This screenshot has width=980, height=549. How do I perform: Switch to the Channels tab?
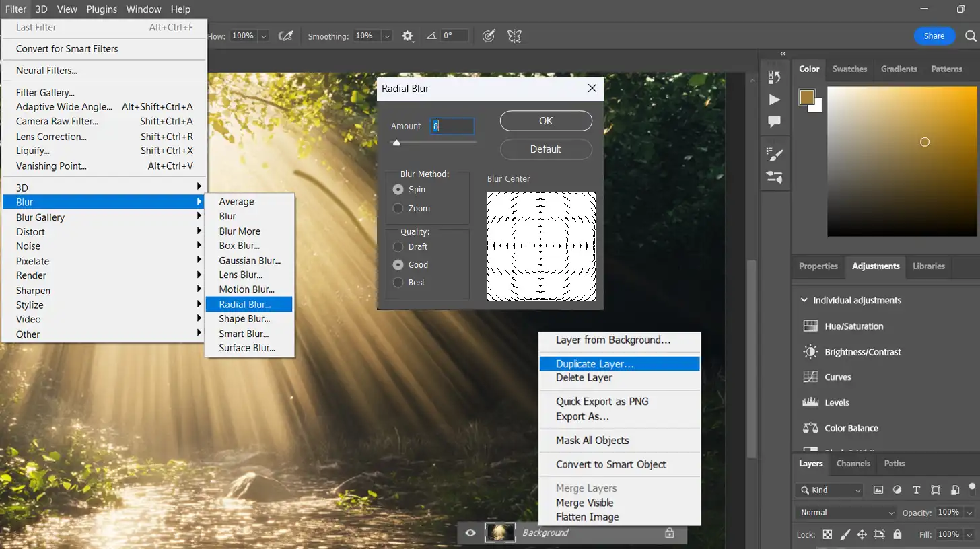click(x=853, y=464)
